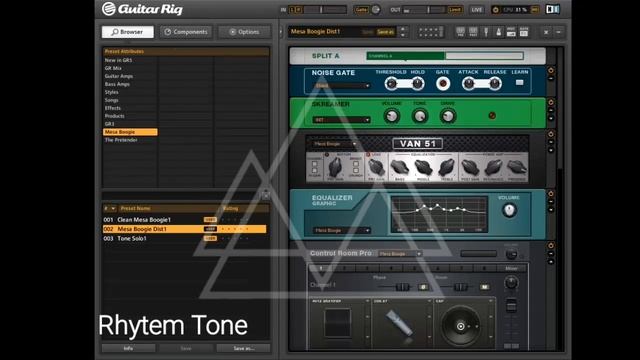640x360 pixels.
Task: Click the NI view toggle icon top right
Action: click(x=553, y=9)
